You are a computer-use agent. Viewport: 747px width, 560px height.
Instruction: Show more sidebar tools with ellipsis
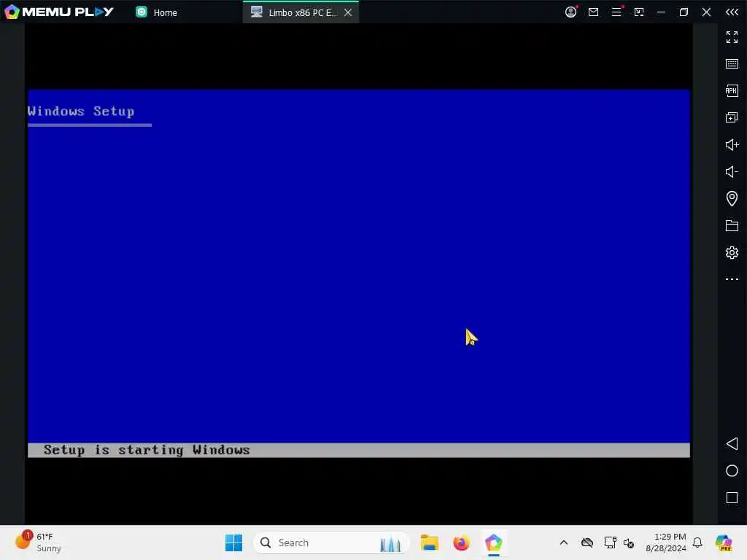732,279
